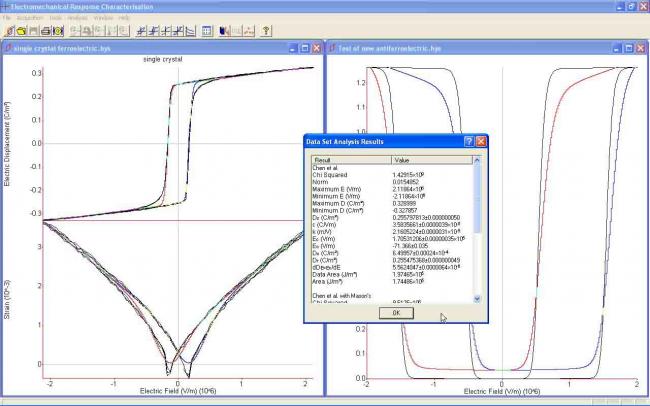
Task: Open the Analysis menu
Action: point(77,18)
